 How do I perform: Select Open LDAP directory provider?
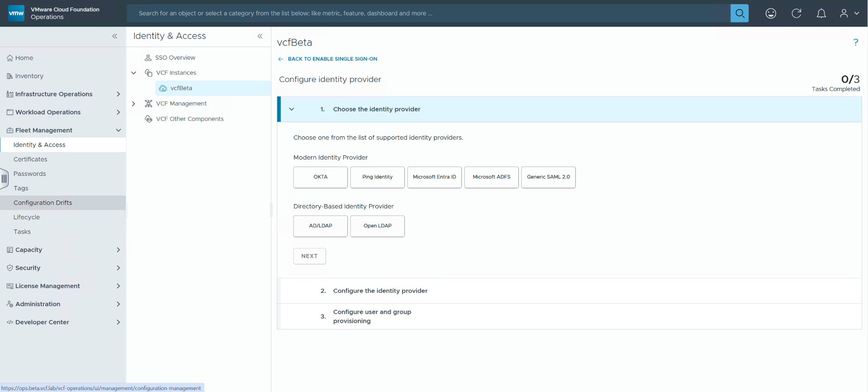(378, 226)
